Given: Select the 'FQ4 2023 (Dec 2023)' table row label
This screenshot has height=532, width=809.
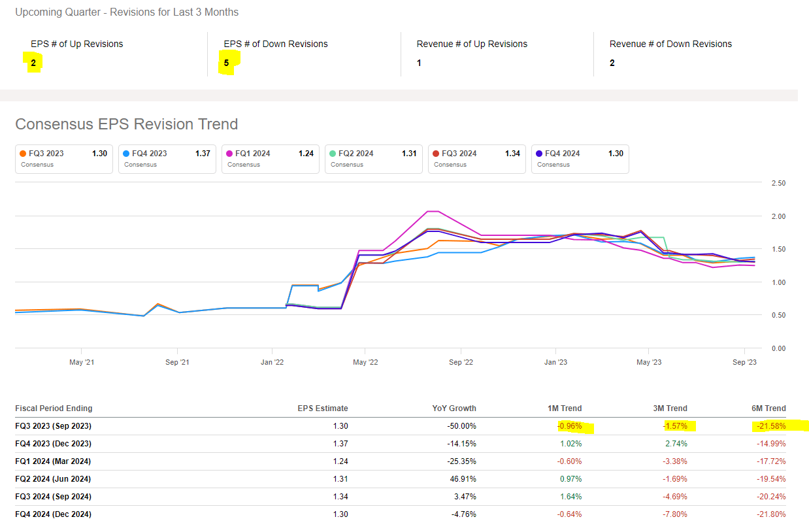Looking at the screenshot, I should click(x=53, y=444).
